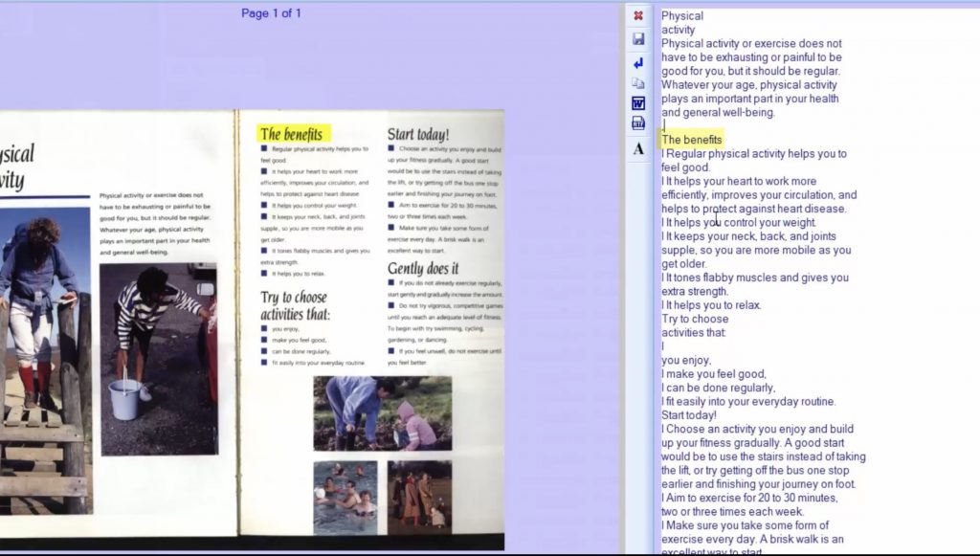Click 'you enjoy,' line in text panel

pos(686,361)
